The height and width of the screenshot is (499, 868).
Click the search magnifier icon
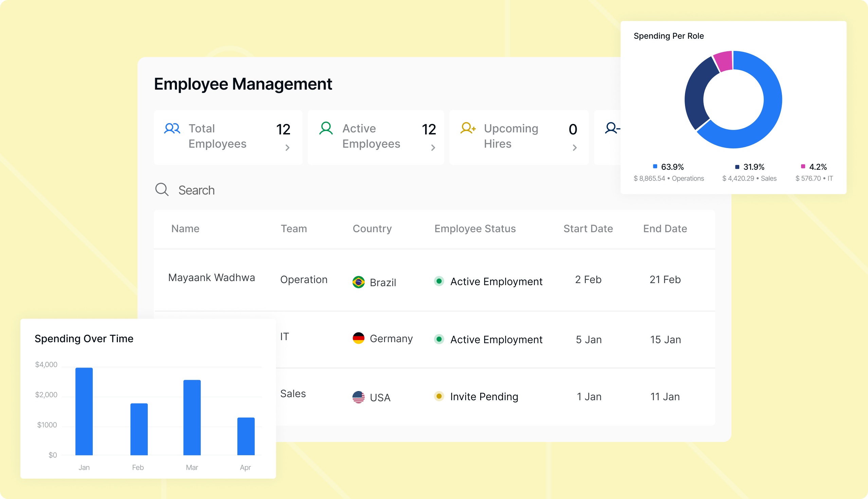[x=162, y=189]
